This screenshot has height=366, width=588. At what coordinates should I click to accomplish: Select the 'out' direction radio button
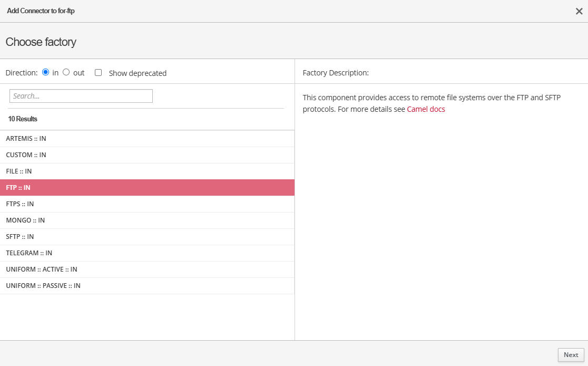[x=66, y=72]
